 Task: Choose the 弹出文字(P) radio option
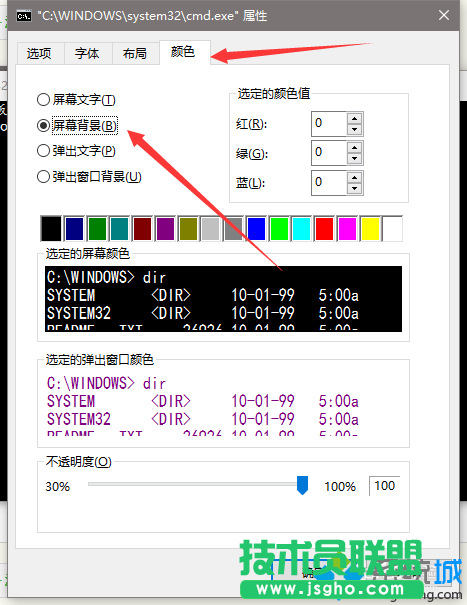[76, 150]
